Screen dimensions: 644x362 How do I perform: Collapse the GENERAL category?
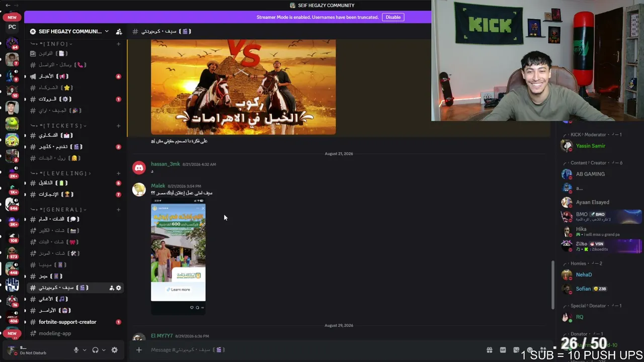coord(58,210)
